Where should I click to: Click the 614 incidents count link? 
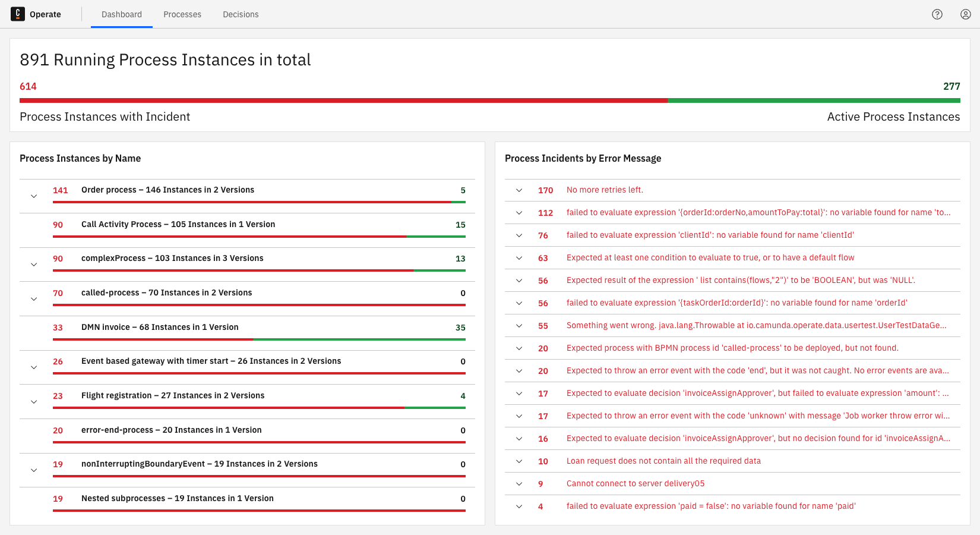click(x=28, y=86)
